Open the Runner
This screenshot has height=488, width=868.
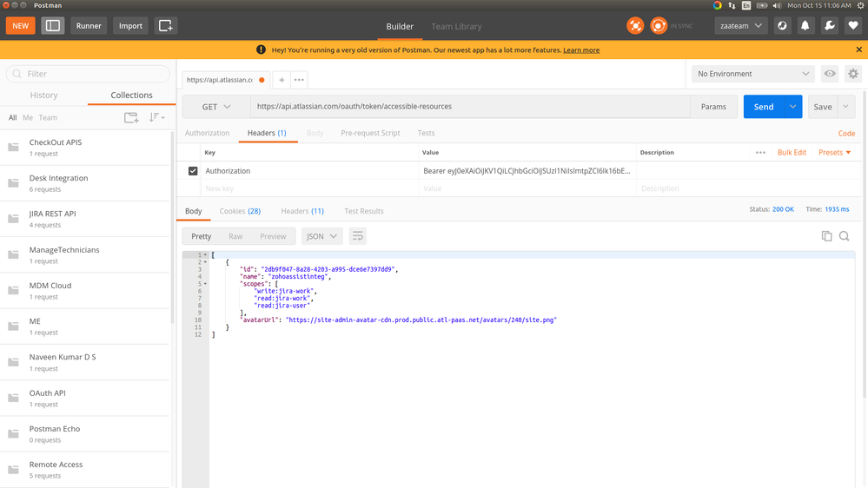[89, 26]
